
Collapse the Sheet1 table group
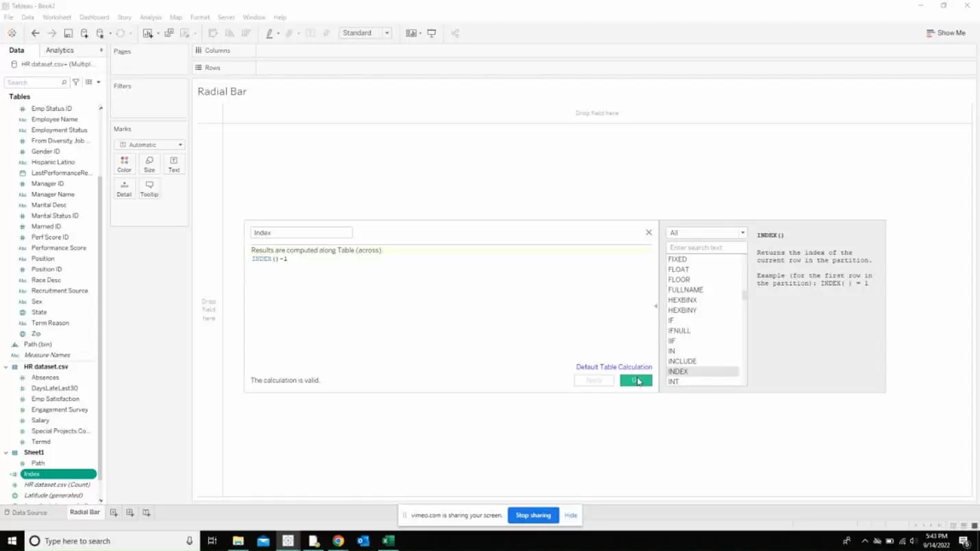[6, 452]
